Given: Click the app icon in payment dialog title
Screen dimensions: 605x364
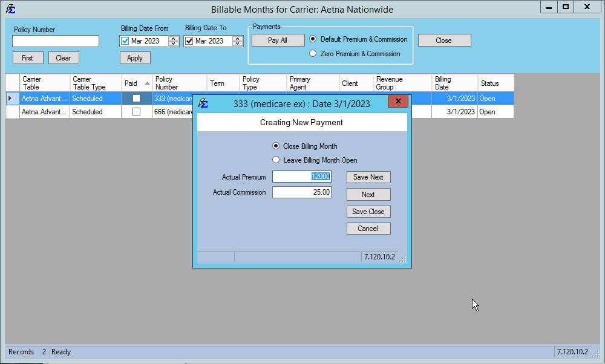Looking at the screenshot, I should click(x=203, y=103).
